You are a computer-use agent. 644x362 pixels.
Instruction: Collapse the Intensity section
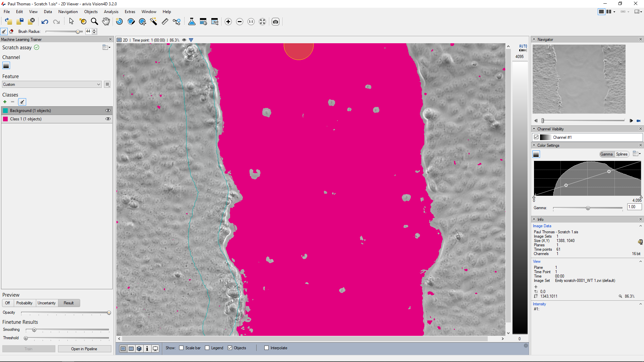tap(640, 304)
